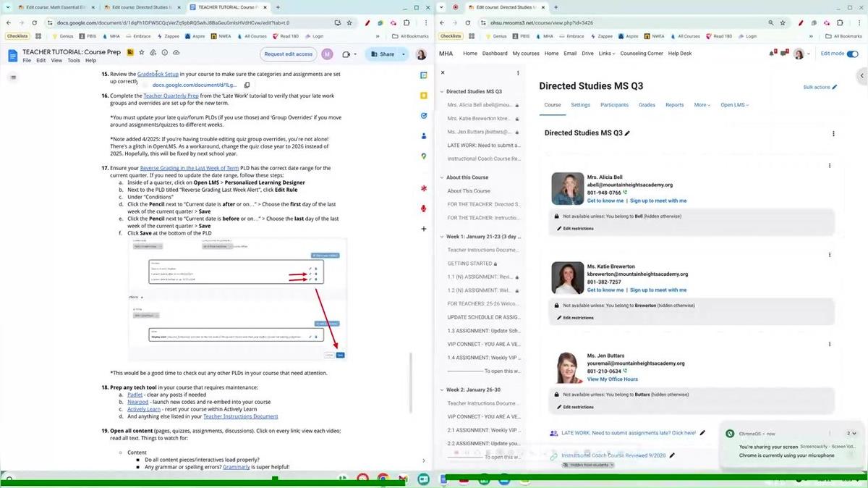Viewport: 868px width, 488px height.
Task: Open View My Office Hours link
Action: coord(612,379)
